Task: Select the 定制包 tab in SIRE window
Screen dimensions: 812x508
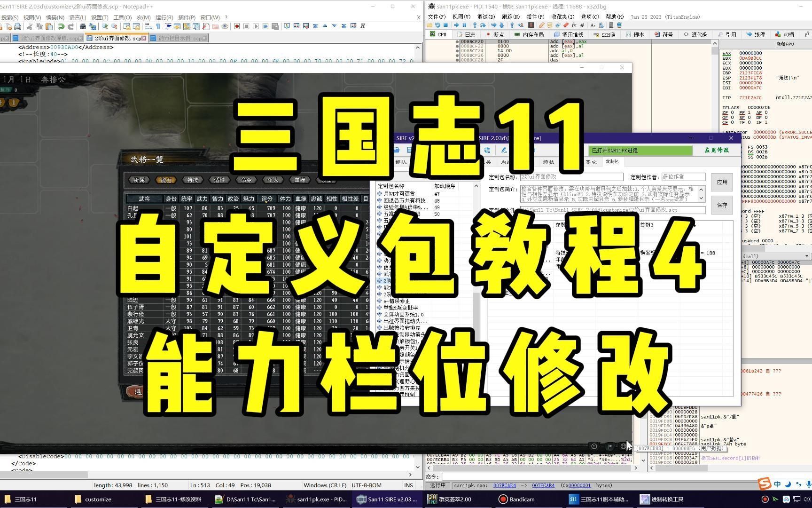Action: (612, 161)
